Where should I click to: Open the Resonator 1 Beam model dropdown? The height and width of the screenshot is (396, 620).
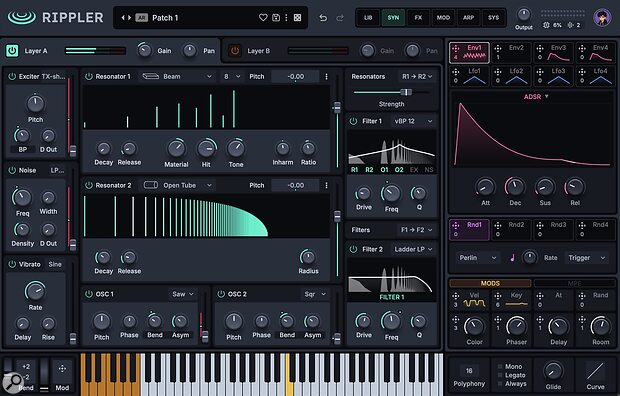tap(178, 76)
